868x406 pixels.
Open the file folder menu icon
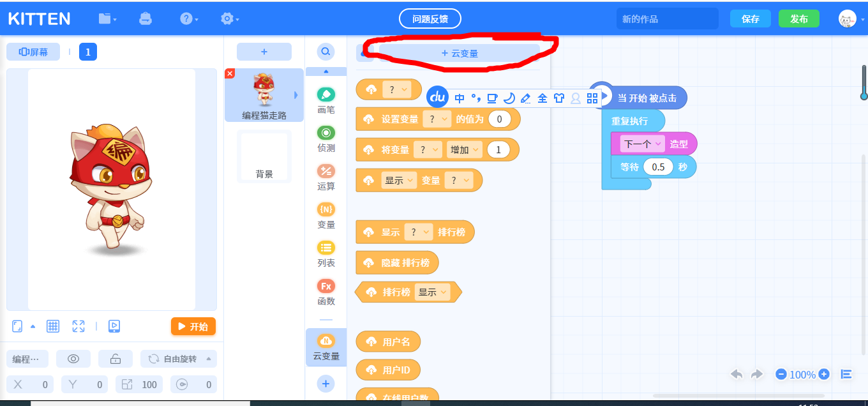pos(107,19)
